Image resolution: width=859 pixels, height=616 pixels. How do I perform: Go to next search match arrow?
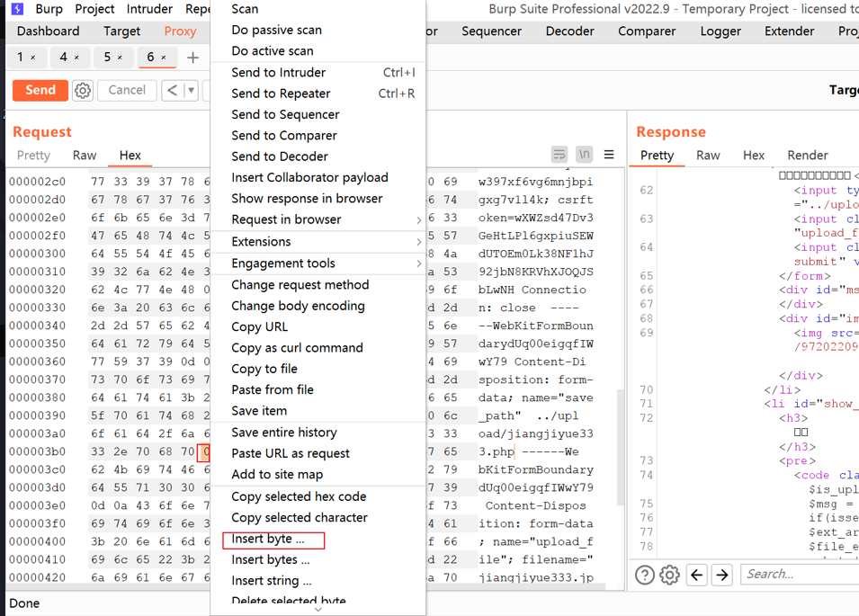coord(721,575)
